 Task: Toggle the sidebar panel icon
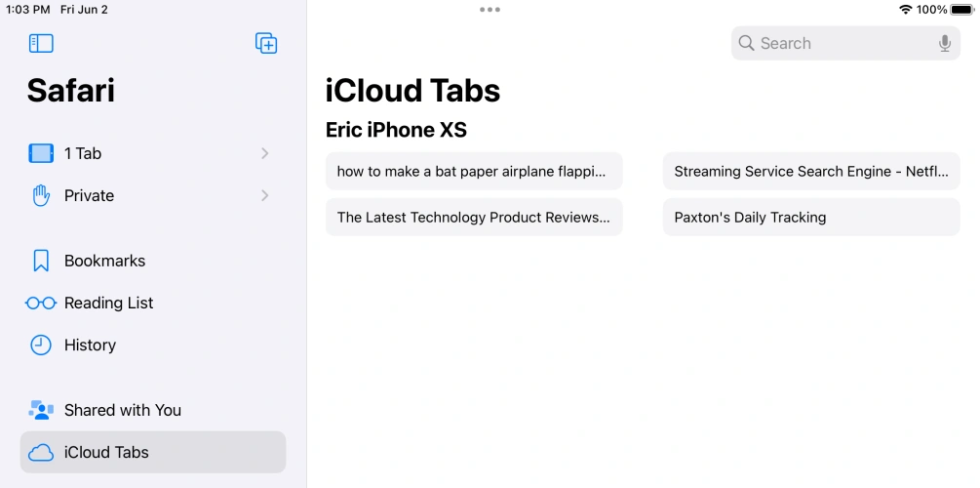[x=41, y=43]
